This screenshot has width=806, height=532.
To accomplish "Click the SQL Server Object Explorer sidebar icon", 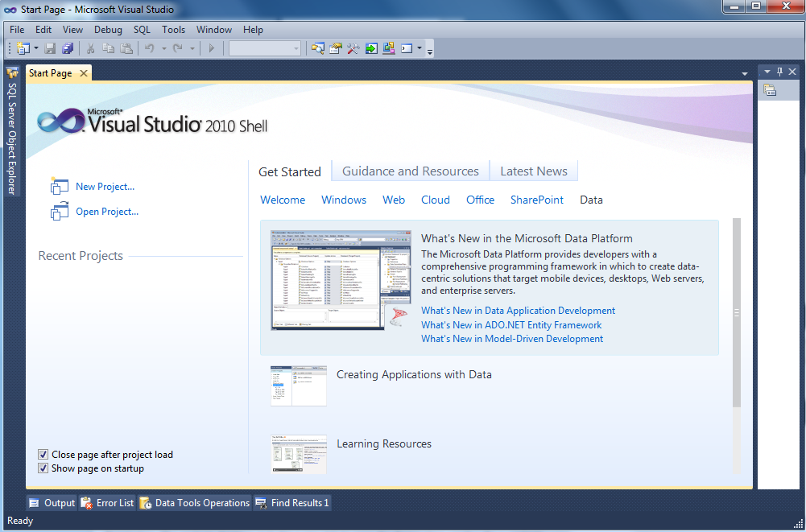I will (x=12, y=73).
